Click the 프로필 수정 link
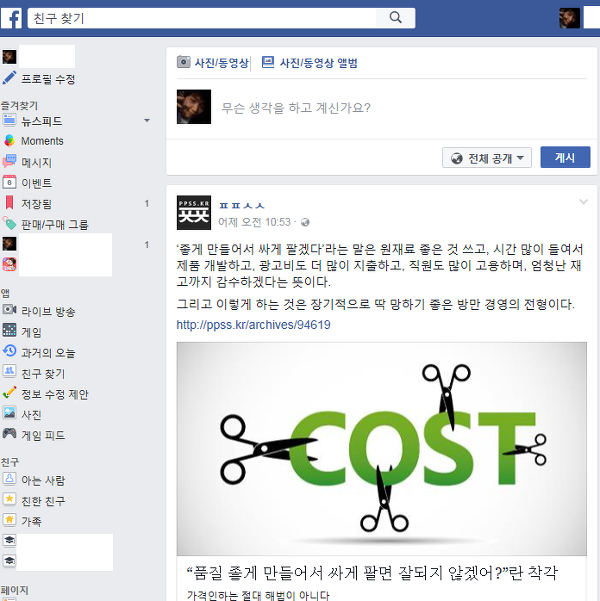The image size is (600, 601). click(48, 79)
